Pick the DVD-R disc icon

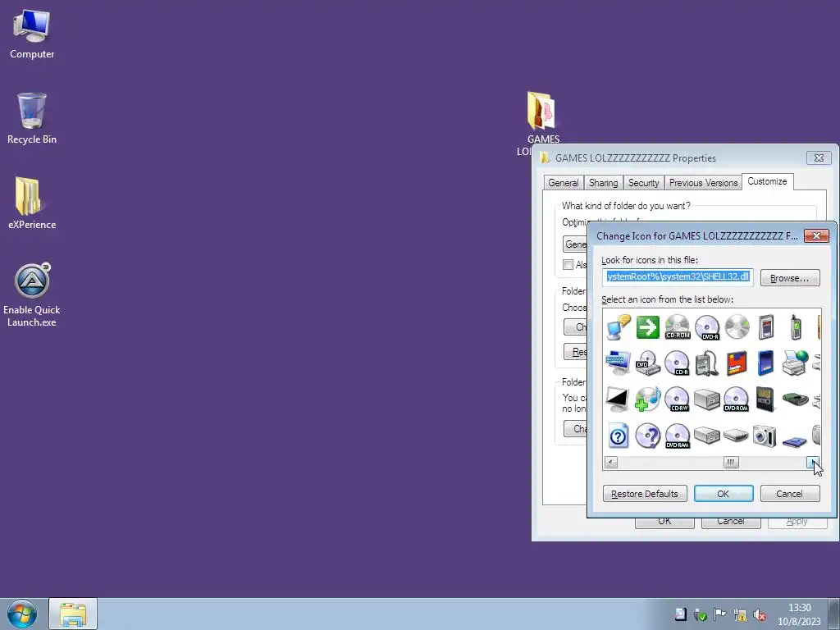coord(707,326)
